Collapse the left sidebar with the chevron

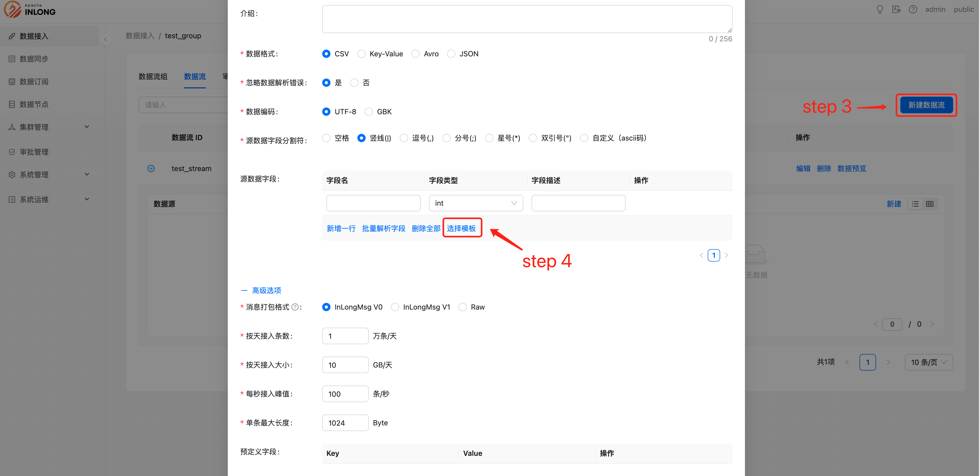pyautogui.click(x=105, y=39)
